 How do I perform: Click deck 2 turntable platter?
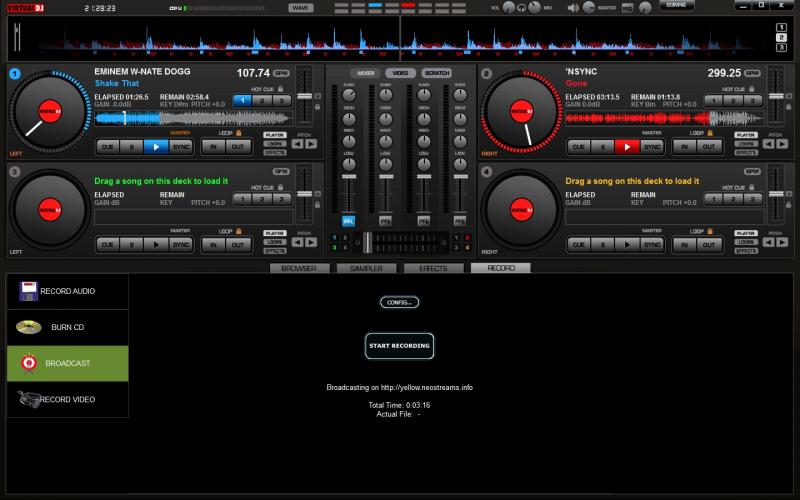521,112
